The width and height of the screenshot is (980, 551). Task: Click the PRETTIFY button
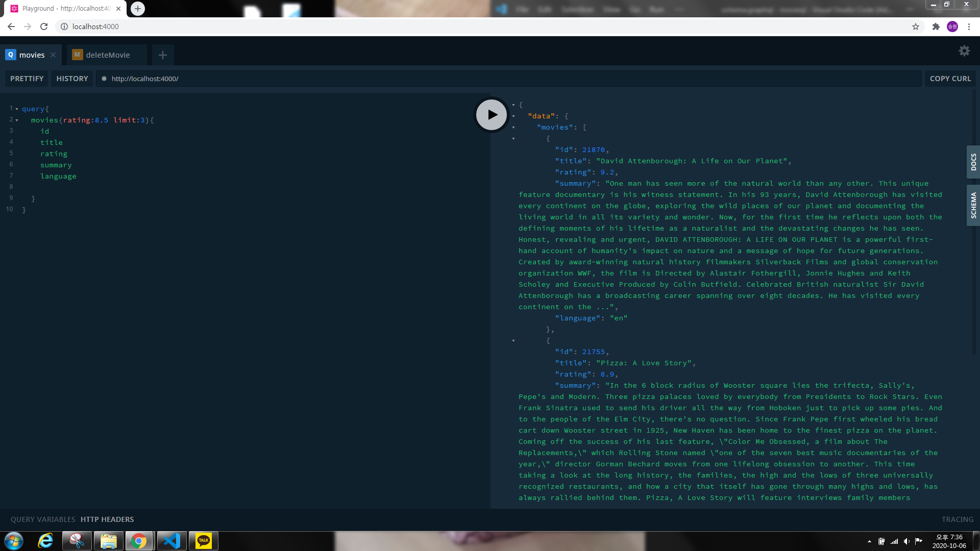(27, 79)
